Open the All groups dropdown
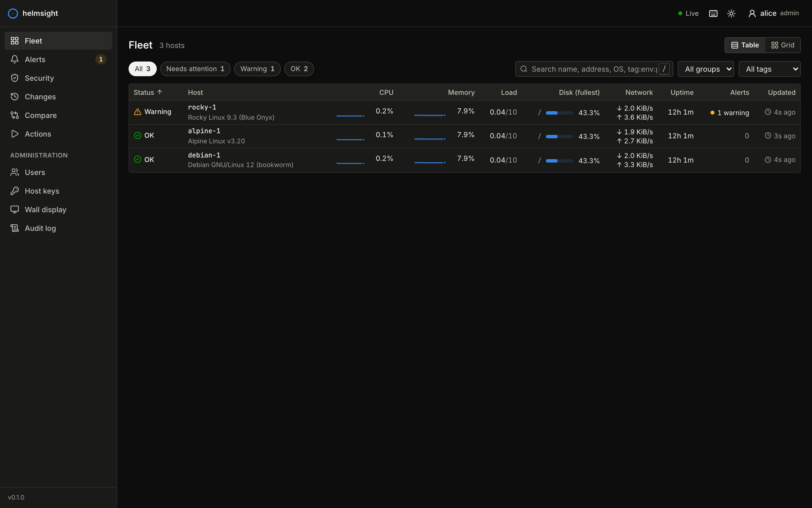 706,69
